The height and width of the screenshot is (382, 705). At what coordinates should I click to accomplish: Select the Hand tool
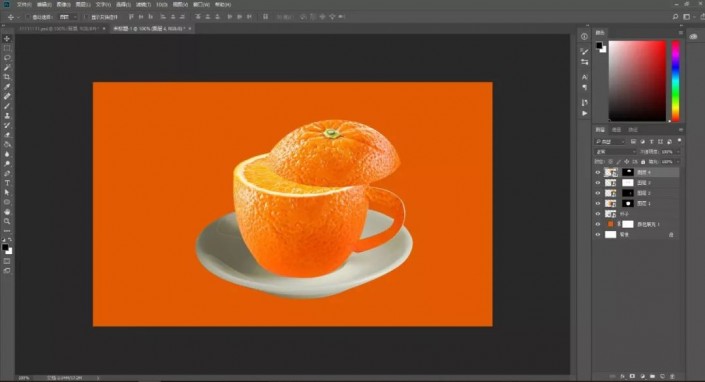coord(7,212)
